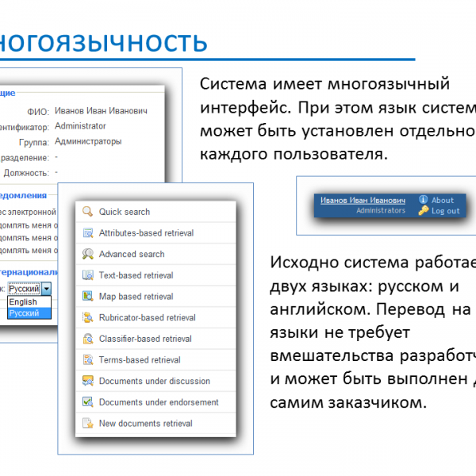
Task: Click the Text-based retrieval icon
Action: tap(87, 275)
